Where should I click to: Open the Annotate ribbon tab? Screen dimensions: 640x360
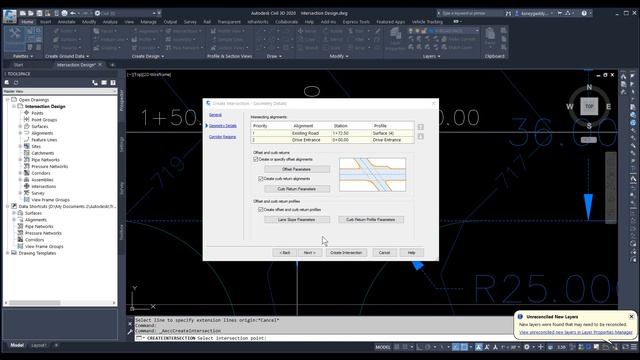click(67, 22)
